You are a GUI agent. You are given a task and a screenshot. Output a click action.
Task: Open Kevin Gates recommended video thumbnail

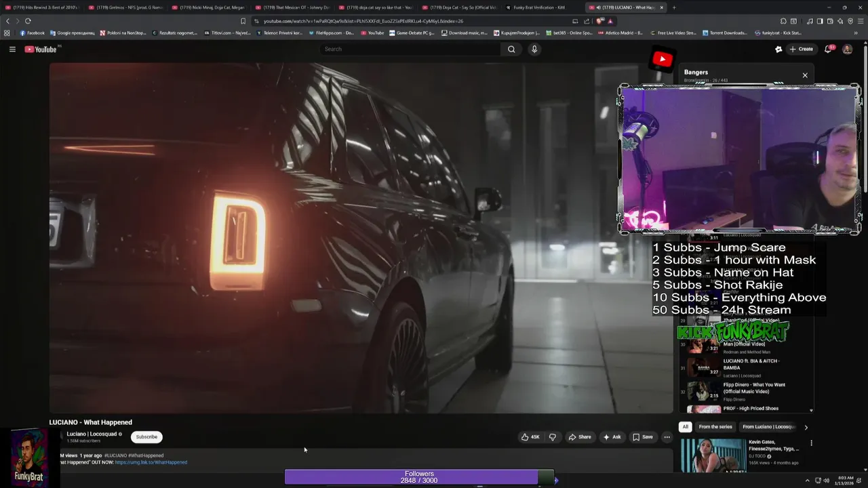click(x=713, y=455)
